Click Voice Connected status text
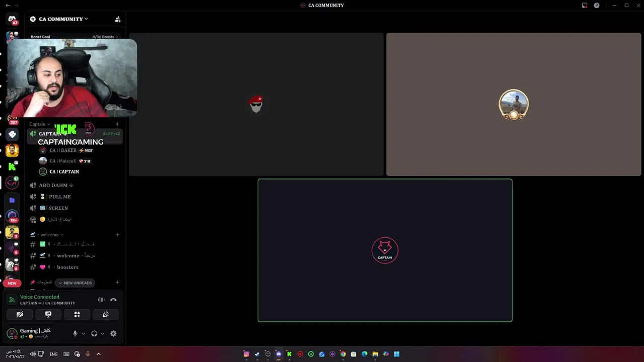Viewport: 644px width, 362px height. click(x=39, y=297)
